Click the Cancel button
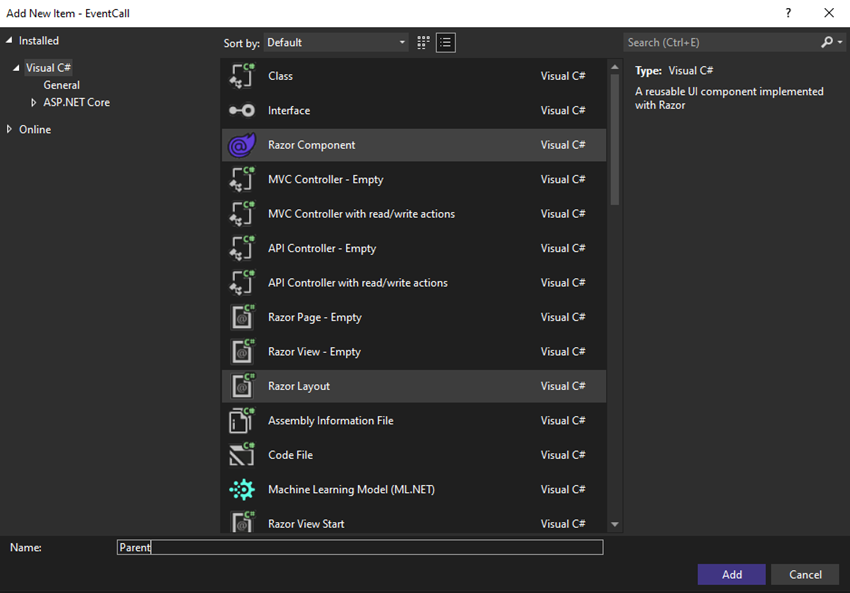The image size is (850, 593). [x=805, y=574]
